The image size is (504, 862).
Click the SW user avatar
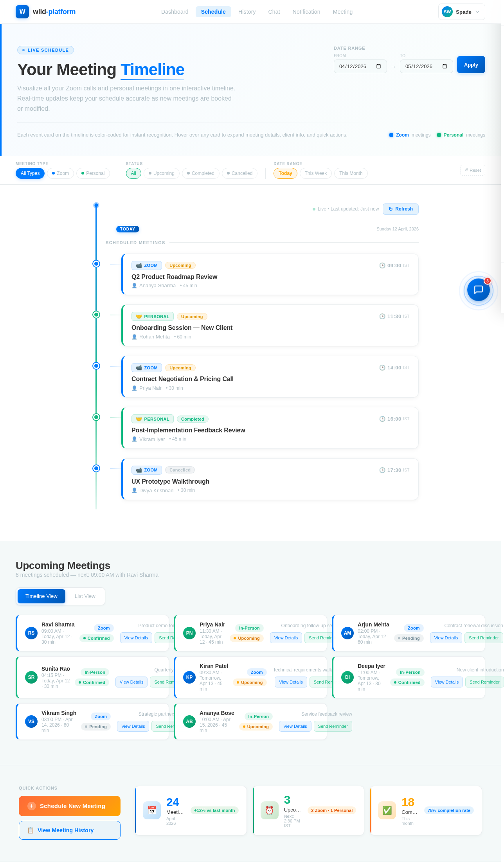(447, 12)
